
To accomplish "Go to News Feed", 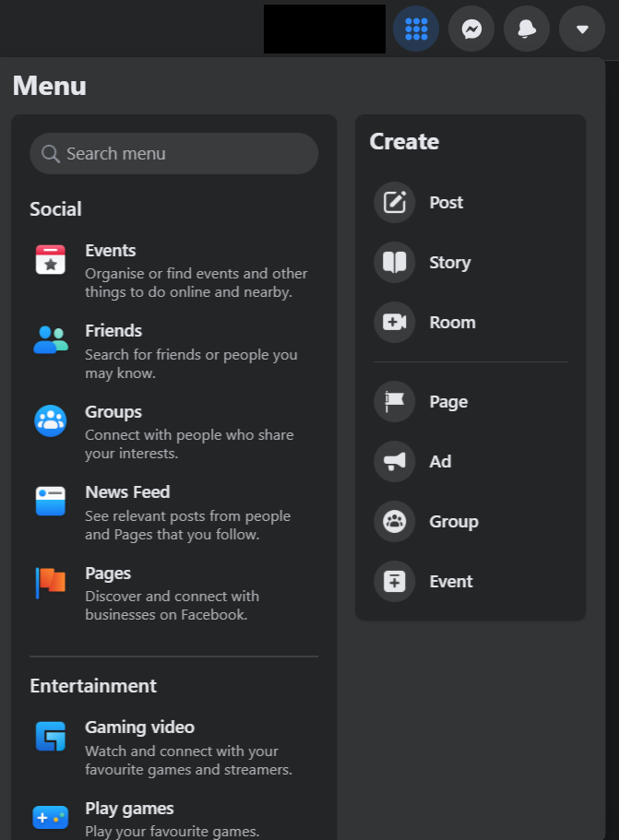I will (127, 492).
